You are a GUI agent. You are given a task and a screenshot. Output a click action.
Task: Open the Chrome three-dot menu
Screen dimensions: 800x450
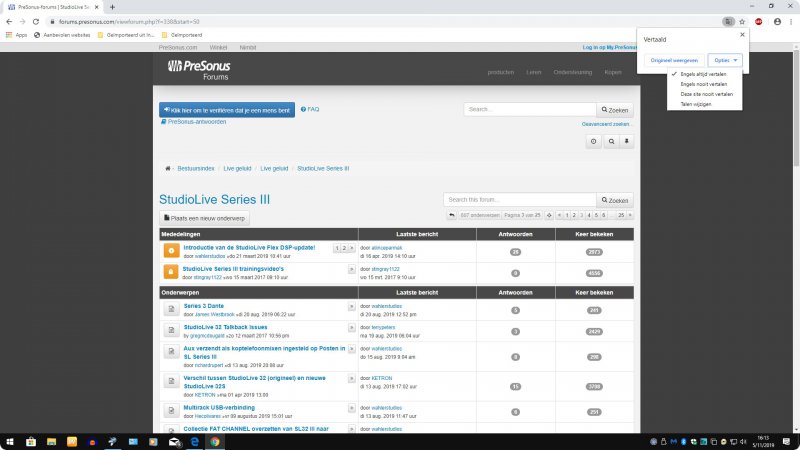pos(791,21)
